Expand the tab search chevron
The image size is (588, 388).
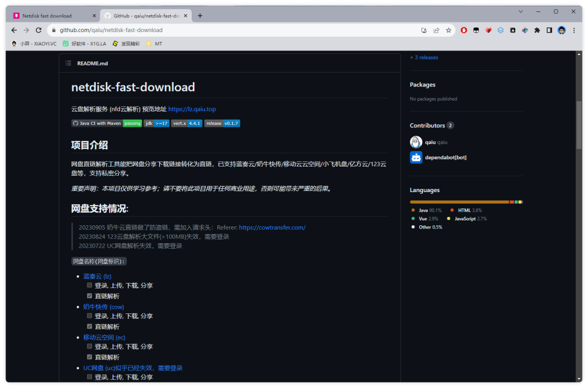520,11
